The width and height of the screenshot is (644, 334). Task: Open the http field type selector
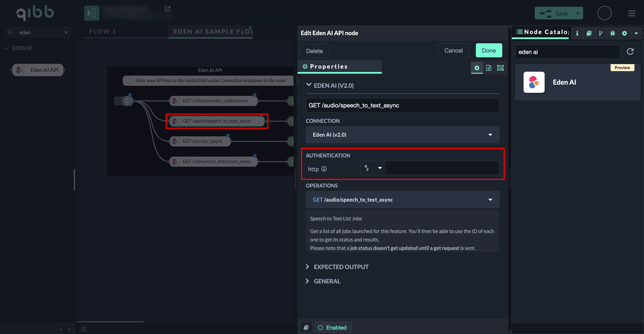(373, 168)
